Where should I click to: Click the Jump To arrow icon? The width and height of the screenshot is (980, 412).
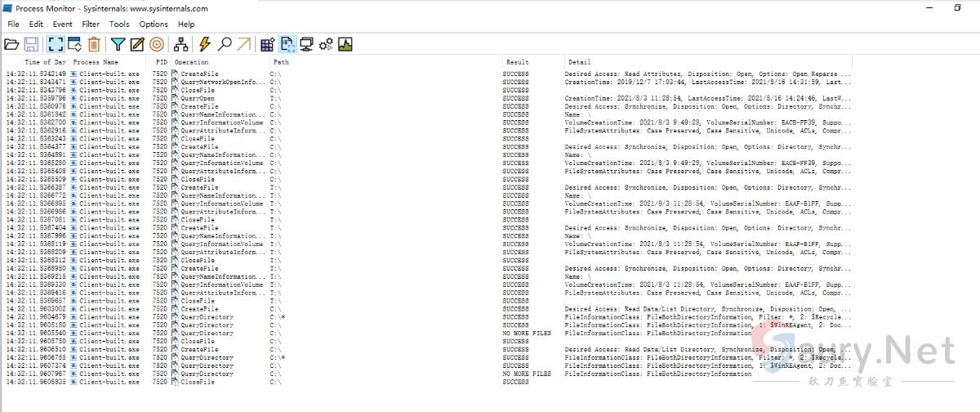[243, 44]
